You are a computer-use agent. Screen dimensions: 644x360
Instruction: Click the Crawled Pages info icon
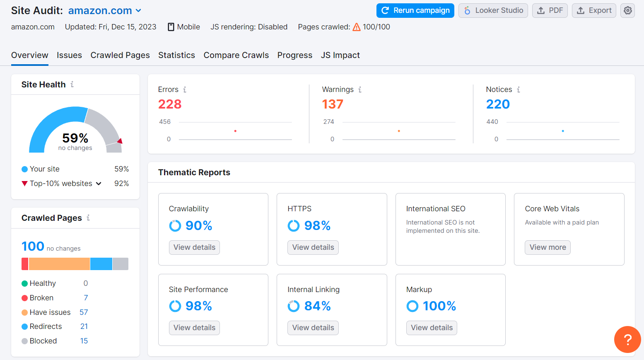point(88,217)
